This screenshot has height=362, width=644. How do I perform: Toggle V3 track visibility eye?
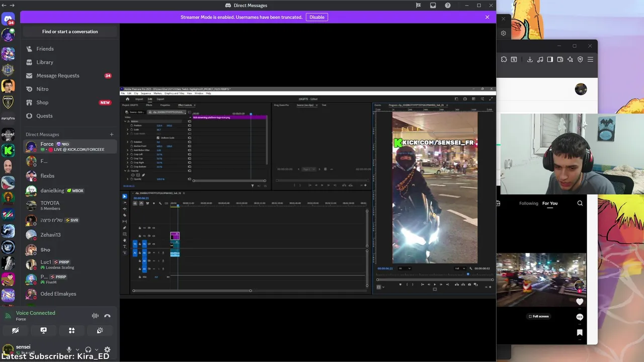point(153,228)
